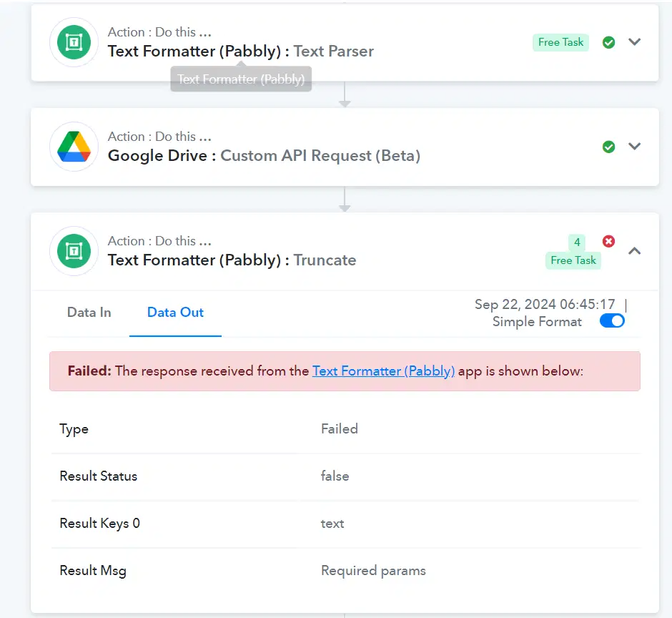Click the red error icon on Truncate step
The image size is (672, 618).
(x=608, y=242)
